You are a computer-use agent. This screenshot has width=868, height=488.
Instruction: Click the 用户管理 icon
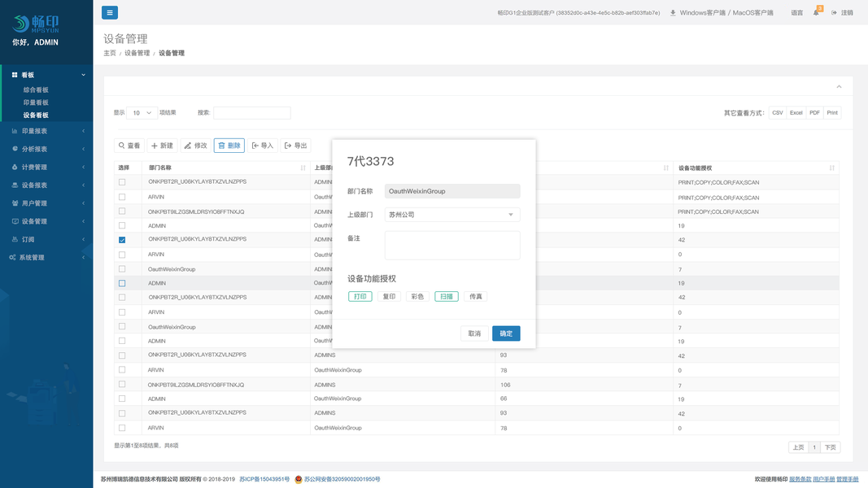point(15,203)
